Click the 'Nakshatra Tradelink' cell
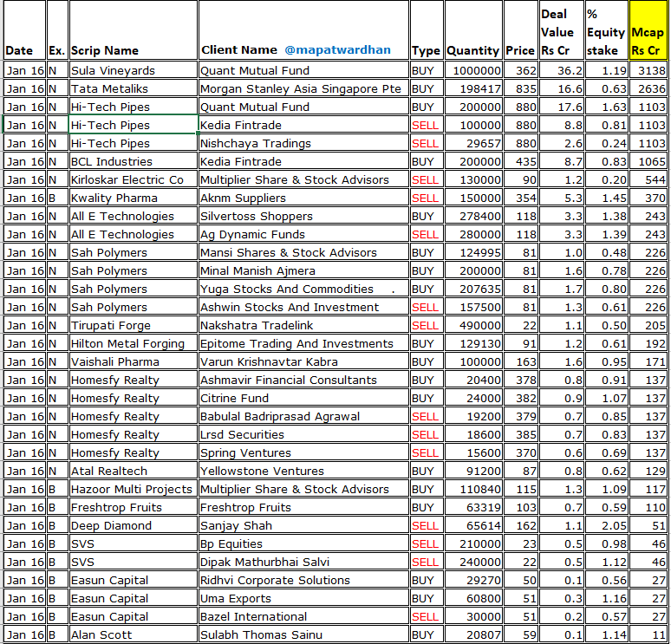This screenshot has height=644, width=671. pos(303,325)
